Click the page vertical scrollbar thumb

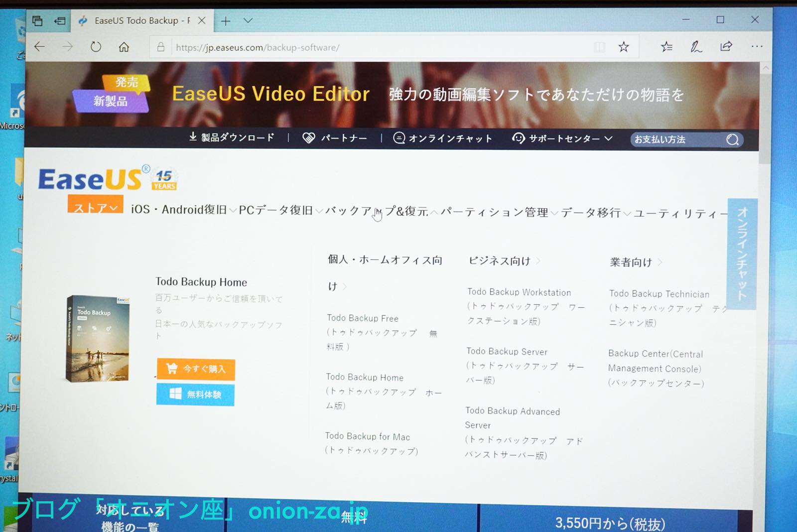(x=766, y=120)
